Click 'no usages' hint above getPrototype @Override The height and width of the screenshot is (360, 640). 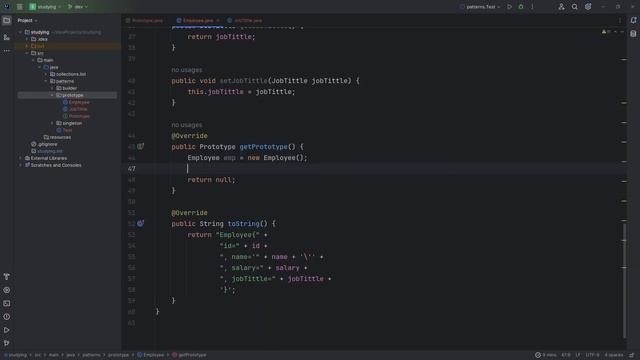187,125
